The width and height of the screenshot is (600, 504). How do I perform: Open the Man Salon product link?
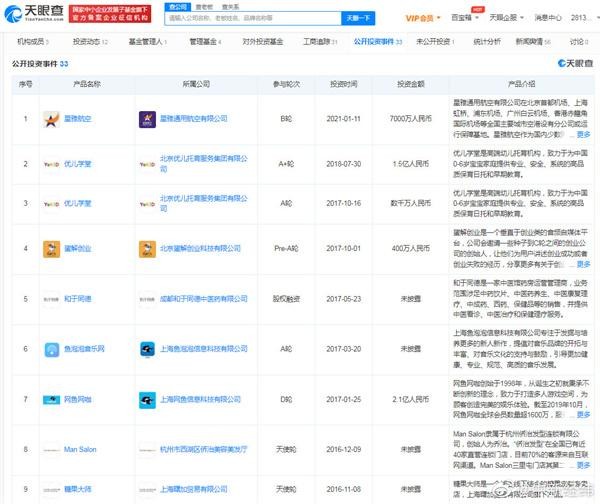(80, 450)
